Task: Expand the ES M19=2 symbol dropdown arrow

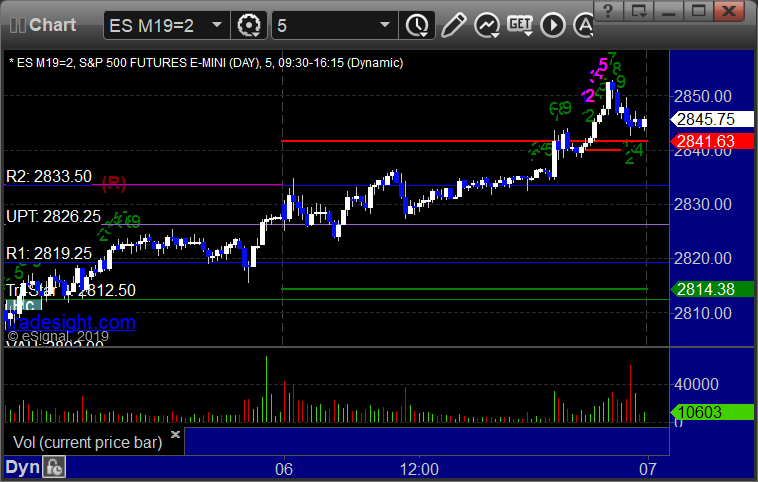Action: [217, 25]
